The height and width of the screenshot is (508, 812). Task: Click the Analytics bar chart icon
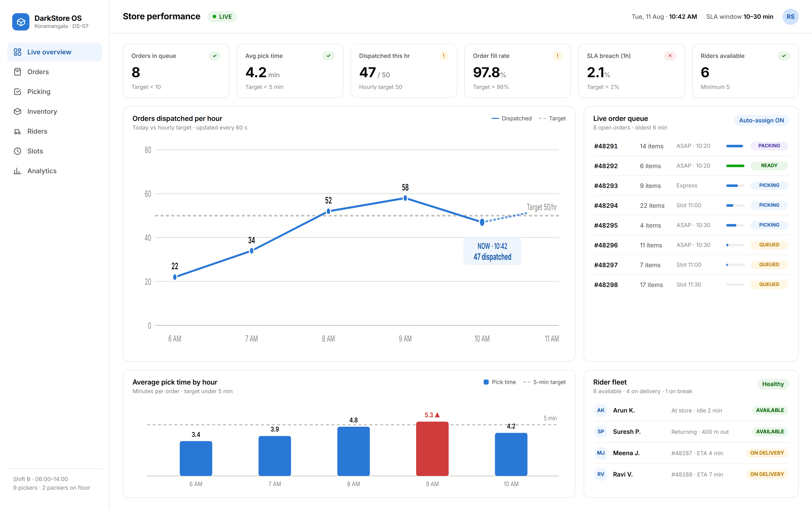[x=18, y=171]
